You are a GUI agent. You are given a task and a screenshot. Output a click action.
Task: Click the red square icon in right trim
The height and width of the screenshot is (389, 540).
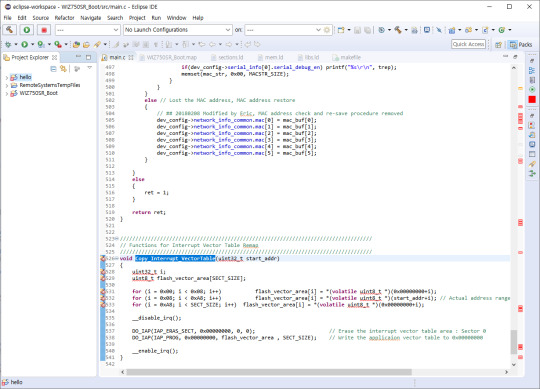(532, 99)
